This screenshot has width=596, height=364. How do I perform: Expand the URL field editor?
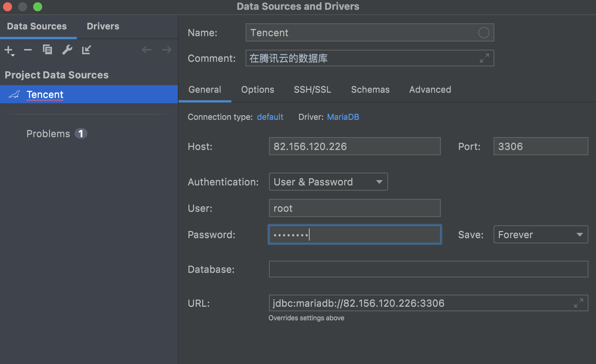tap(578, 303)
